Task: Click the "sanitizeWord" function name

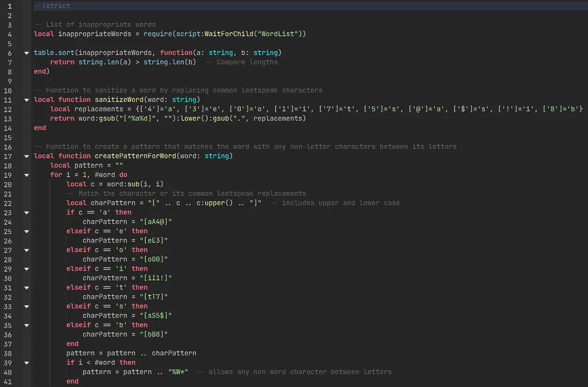Action: click(119, 100)
